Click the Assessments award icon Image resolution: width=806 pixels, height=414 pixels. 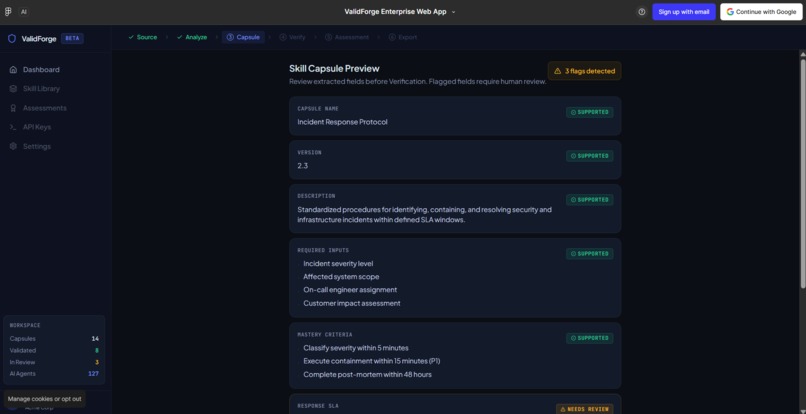pyautogui.click(x=13, y=108)
